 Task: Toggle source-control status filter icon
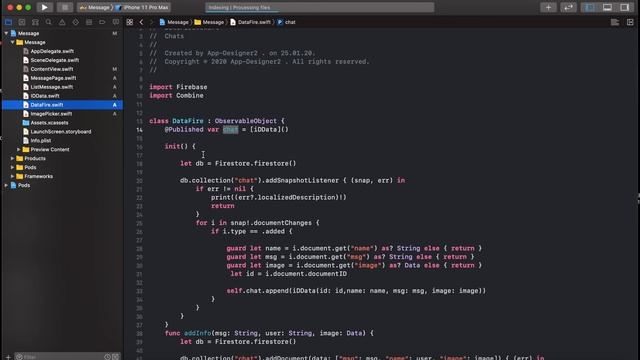click(x=116, y=357)
